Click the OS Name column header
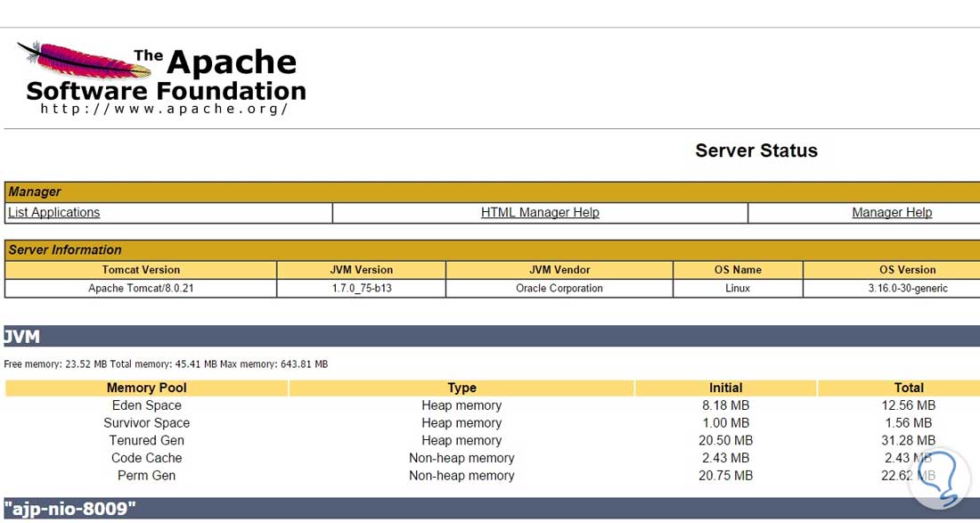The height and width of the screenshot is (523, 980). click(x=739, y=270)
